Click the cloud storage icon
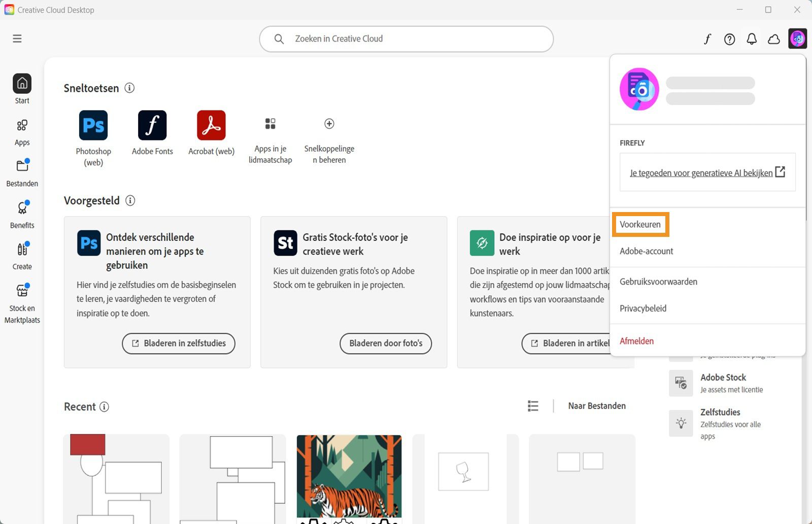 click(x=773, y=39)
